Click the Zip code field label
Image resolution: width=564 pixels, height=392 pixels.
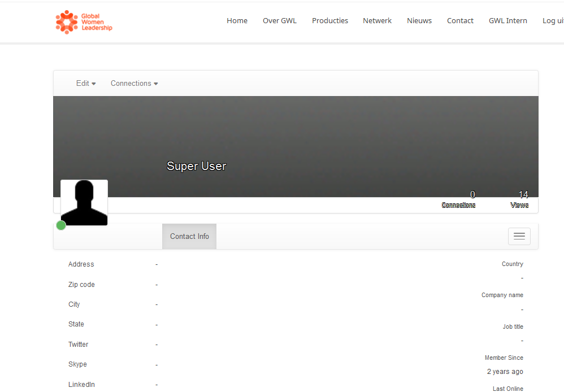pos(81,285)
